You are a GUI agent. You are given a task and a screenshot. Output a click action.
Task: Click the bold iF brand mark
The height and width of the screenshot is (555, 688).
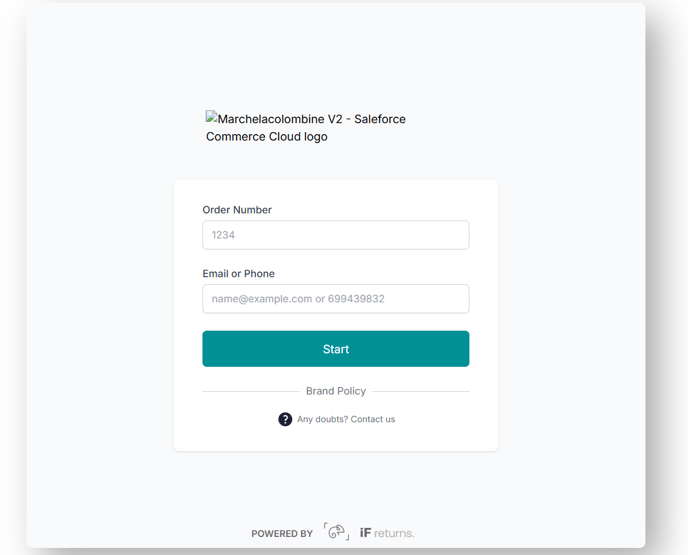[366, 533]
